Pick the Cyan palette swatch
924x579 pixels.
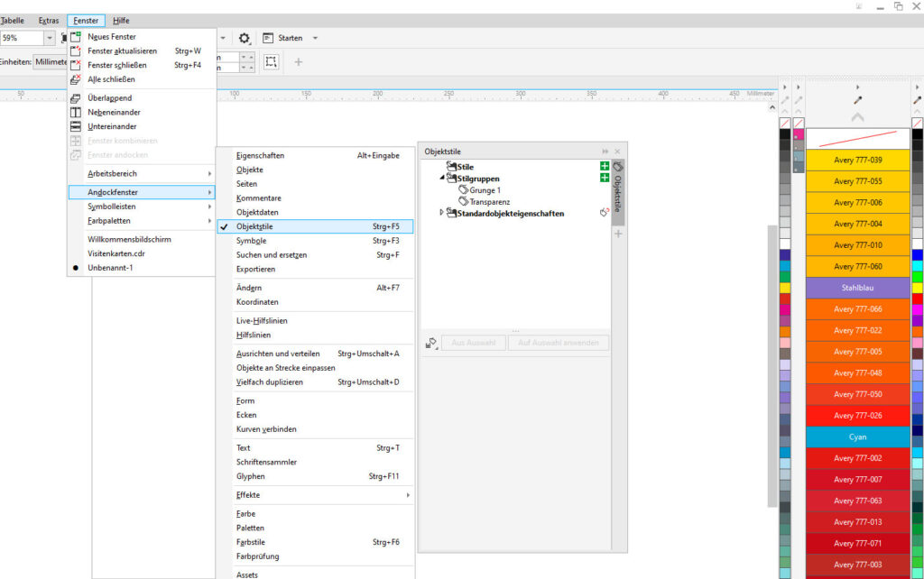(857, 437)
